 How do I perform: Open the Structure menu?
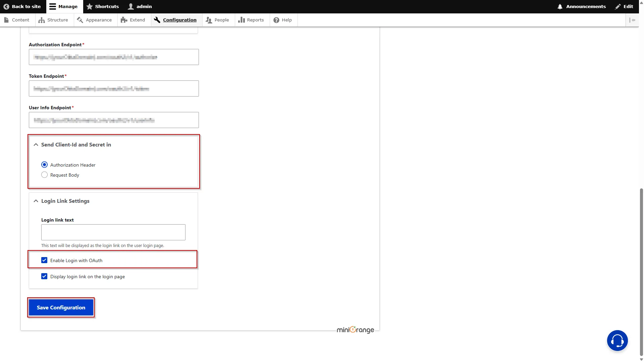click(53, 20)
